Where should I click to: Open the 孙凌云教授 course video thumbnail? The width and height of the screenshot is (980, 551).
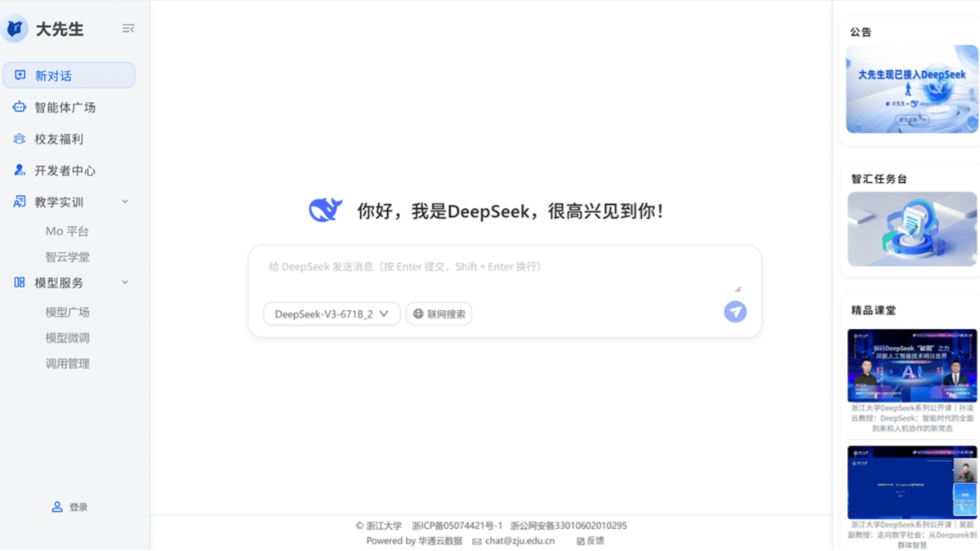point(911,366)
